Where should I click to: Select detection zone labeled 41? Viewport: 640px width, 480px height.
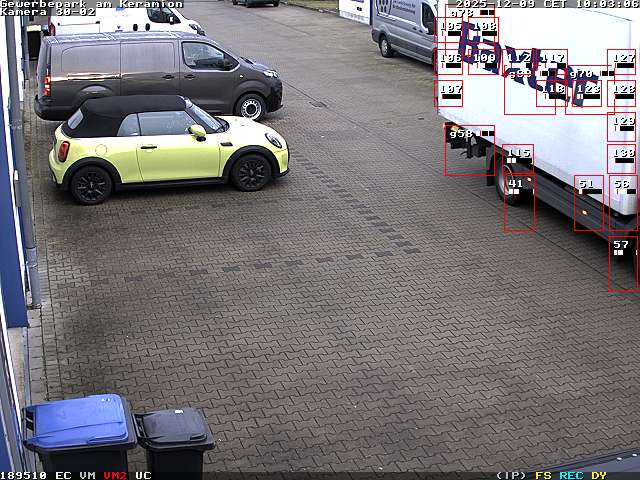(519, 203)
